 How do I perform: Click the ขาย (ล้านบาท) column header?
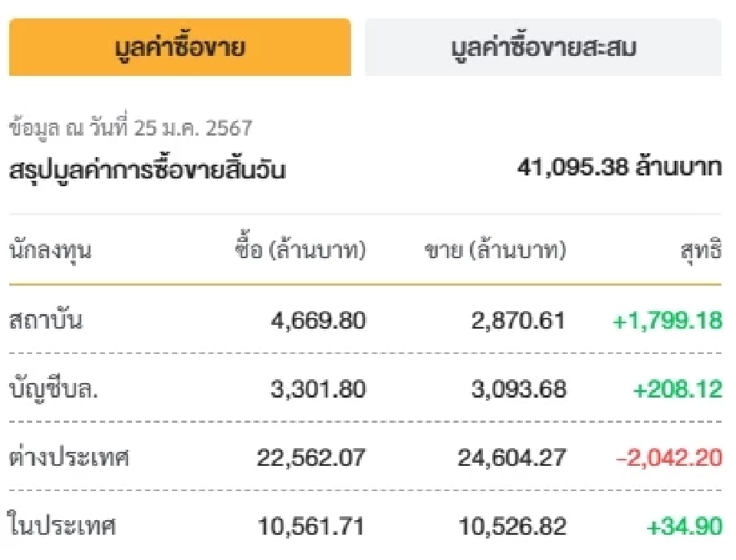click(495, 247)
